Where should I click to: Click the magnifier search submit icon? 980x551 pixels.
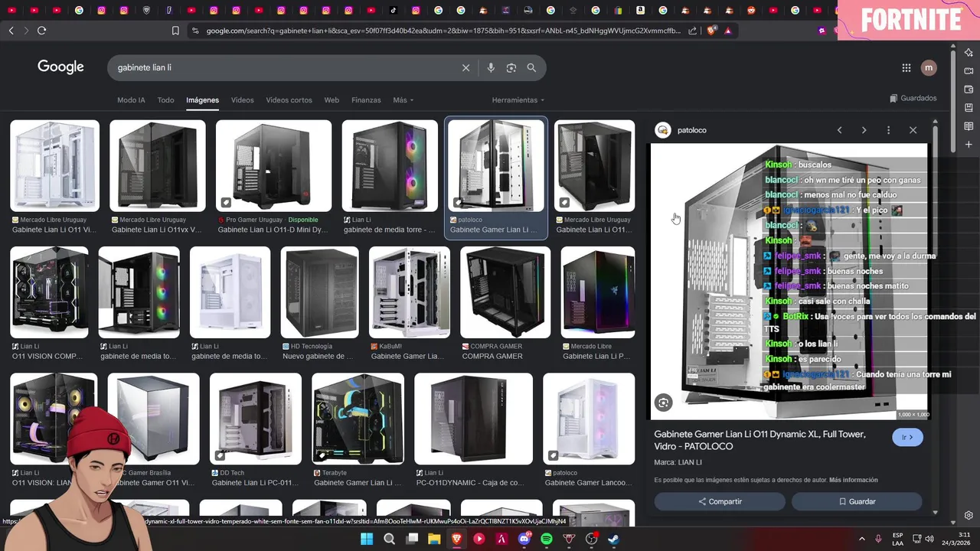531,67
